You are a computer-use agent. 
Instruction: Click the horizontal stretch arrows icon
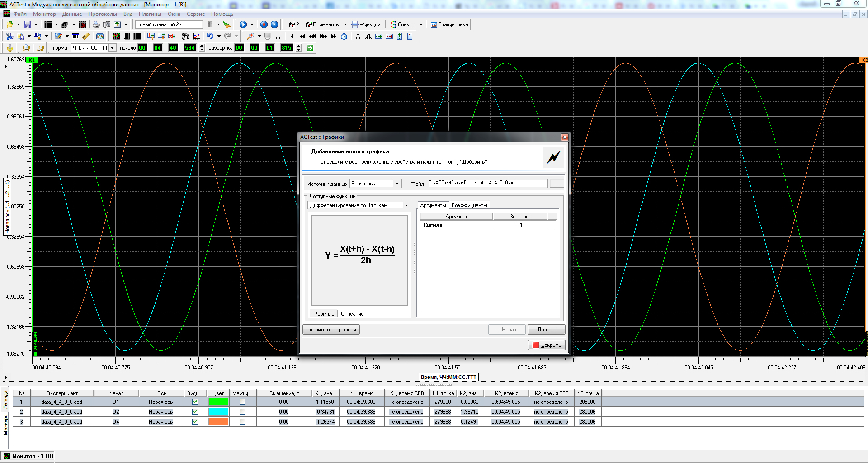click(x=379, y=36)
